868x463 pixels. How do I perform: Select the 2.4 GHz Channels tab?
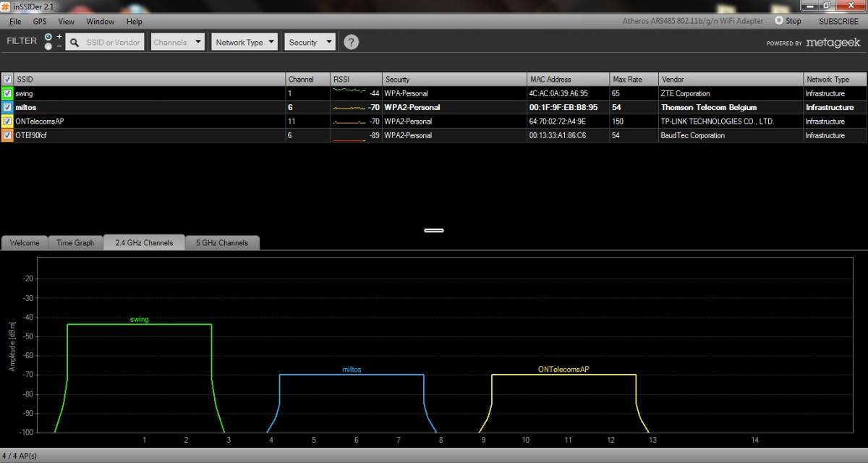pos(144,243)
